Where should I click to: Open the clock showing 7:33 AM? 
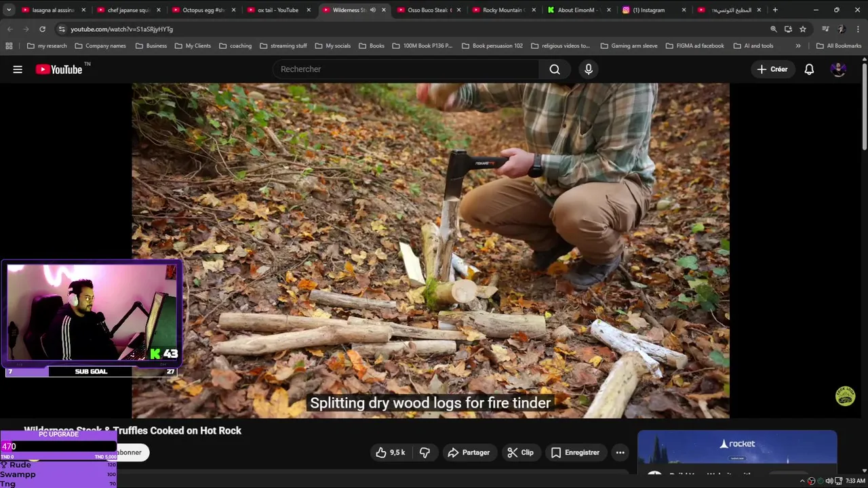click(855, 481)
